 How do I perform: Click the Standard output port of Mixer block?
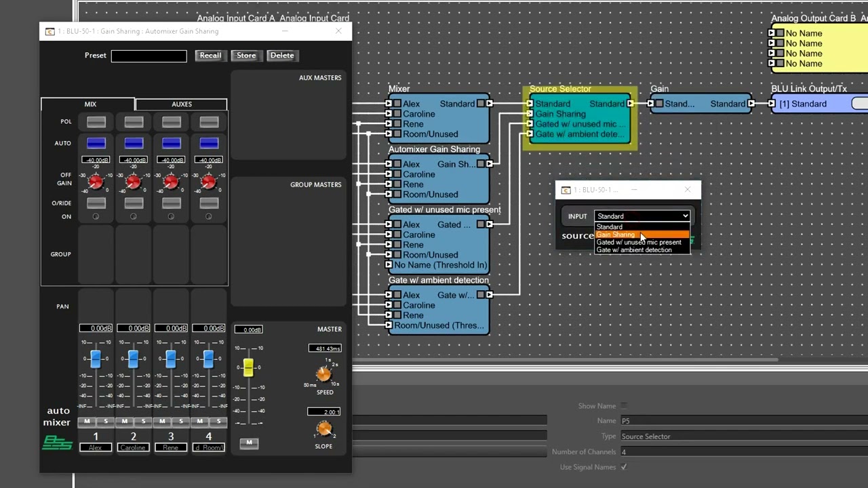click(x=490, y=104)
